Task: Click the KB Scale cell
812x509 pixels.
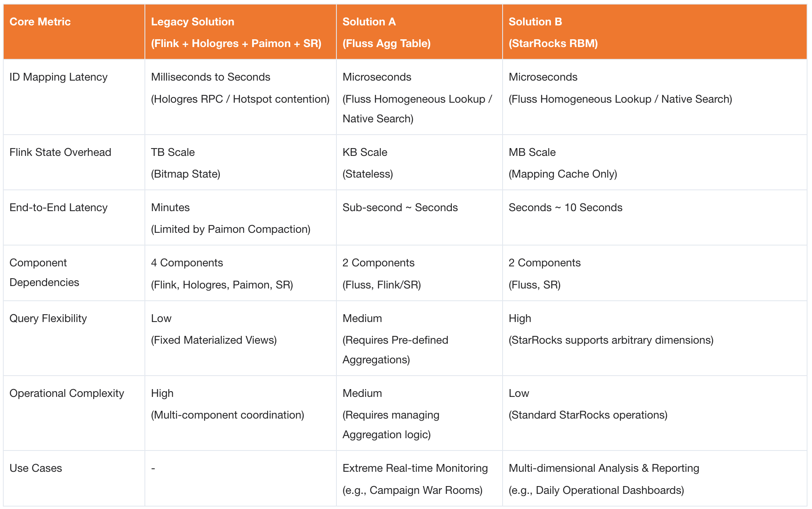Action: click(x=365, y=153)
